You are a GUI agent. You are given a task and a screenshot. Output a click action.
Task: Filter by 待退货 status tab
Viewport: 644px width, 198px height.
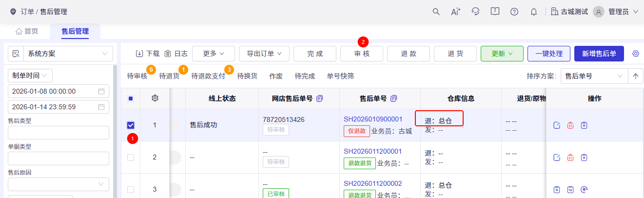(x=169, y=76)
